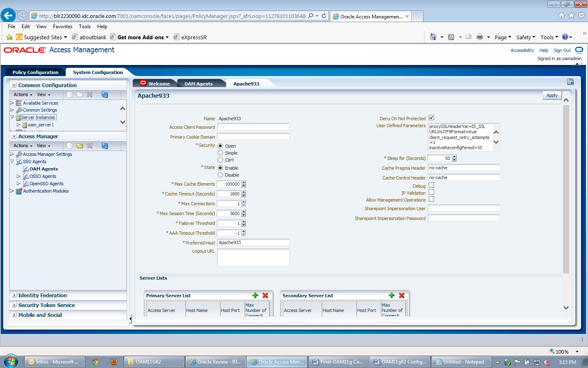This screenshot has height=368, width=588.
Task: Click the Delete icon in Common Configuration toolbar
Action: [89, 94]
